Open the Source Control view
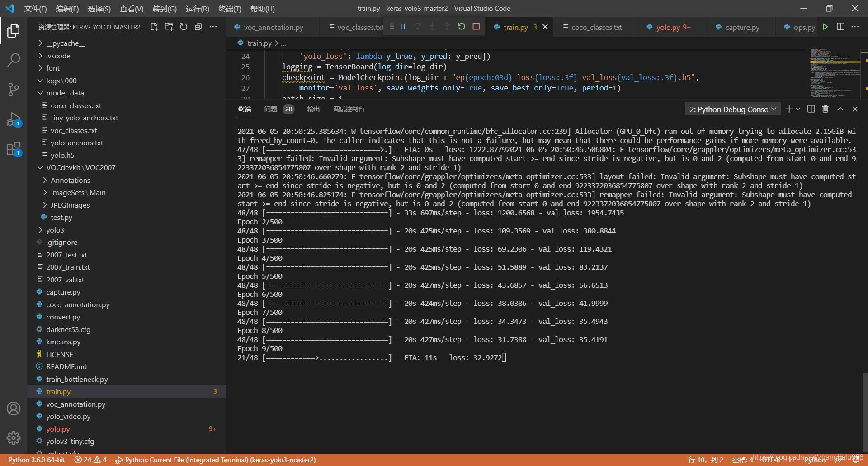This screenshot has height=466, width=868. point(14,89)
